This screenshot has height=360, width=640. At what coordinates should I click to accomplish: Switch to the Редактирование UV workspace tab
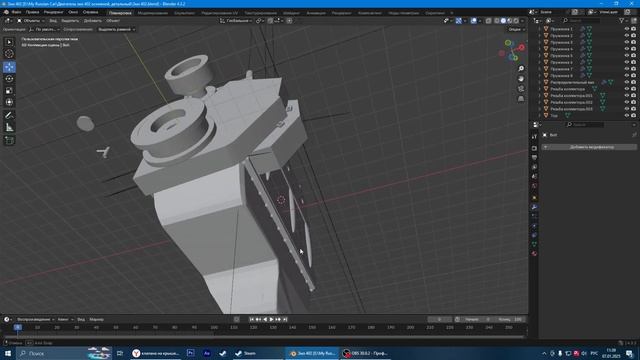(x=220, y=13)
